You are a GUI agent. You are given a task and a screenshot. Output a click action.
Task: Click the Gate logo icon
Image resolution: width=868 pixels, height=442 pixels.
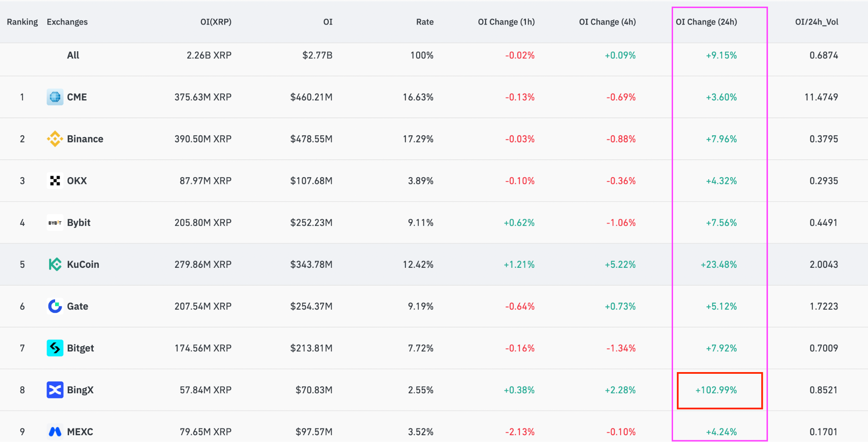click(55, 306)
